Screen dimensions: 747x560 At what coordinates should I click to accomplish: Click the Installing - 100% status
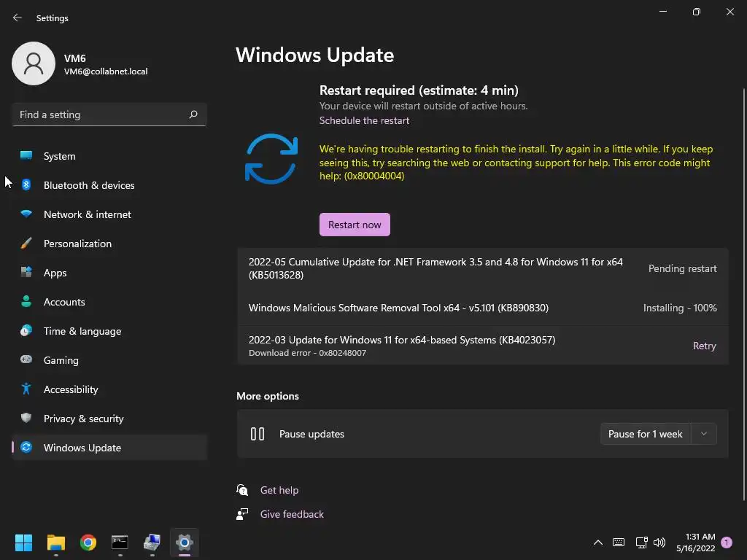[x=680, y=308]
